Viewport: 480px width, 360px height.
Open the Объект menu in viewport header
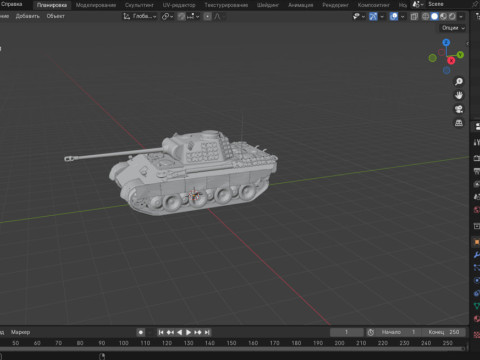56,16
